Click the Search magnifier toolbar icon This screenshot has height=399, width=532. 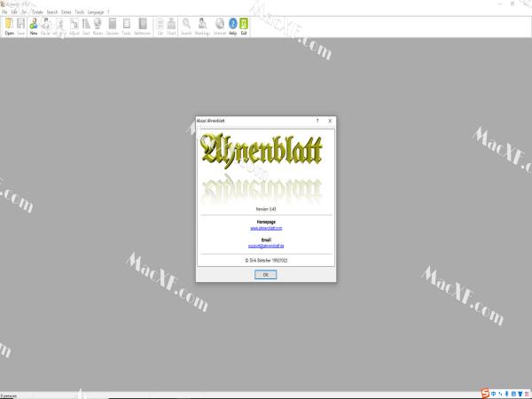click(186, 26)
